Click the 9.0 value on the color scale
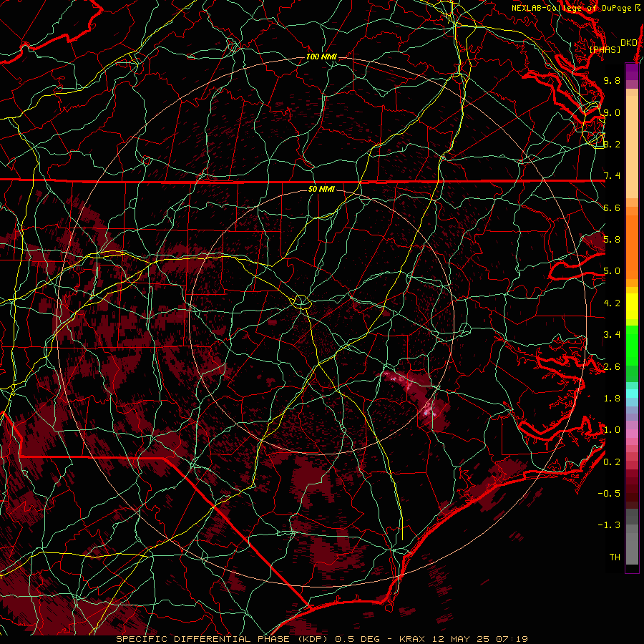This screenshot has height=644, width=644. click(x=612, y=112)
